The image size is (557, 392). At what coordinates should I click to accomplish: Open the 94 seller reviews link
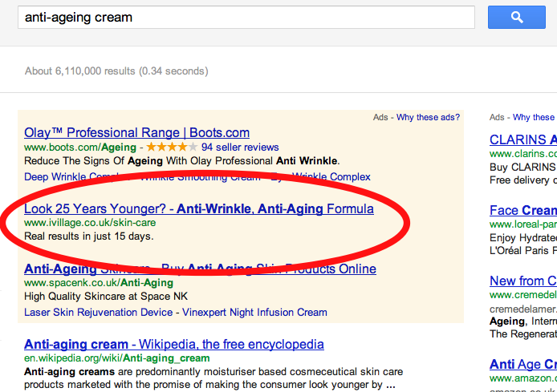[x=240, y=148]
